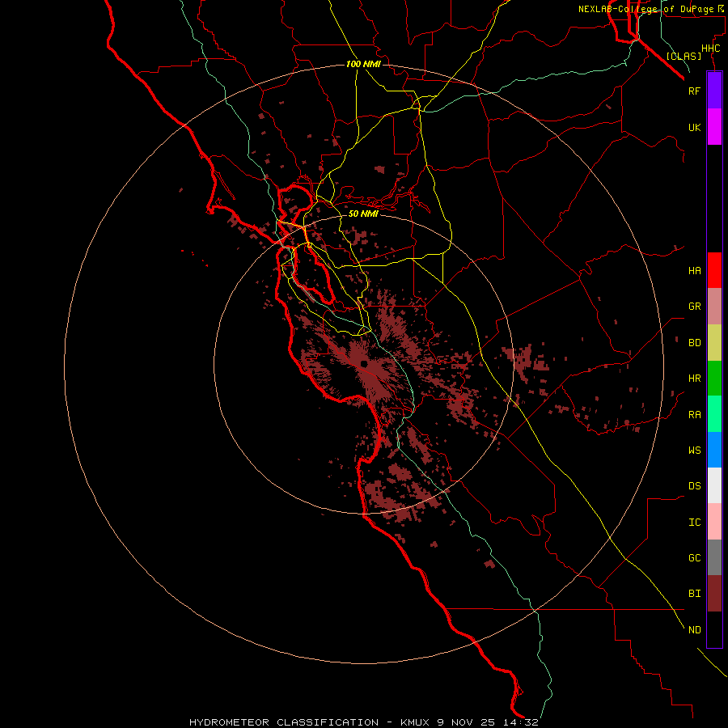Click the HA red legend color block
The width and height of the screenshot is (728, 728).
[x=714, y=270]
